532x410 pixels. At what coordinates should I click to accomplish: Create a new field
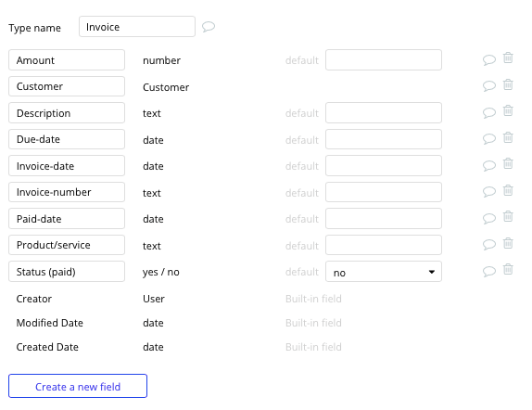click(78, 386)
